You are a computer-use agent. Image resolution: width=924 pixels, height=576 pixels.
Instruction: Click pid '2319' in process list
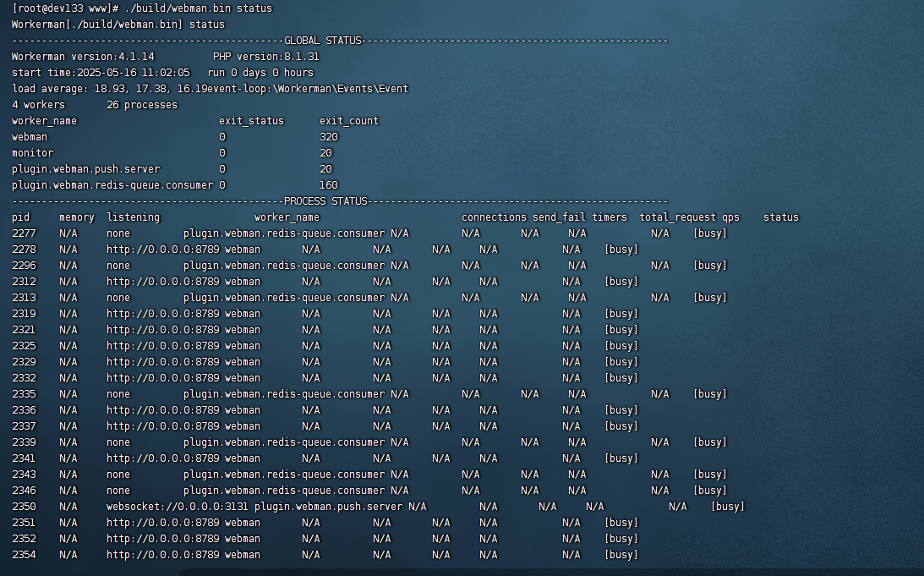24,314
